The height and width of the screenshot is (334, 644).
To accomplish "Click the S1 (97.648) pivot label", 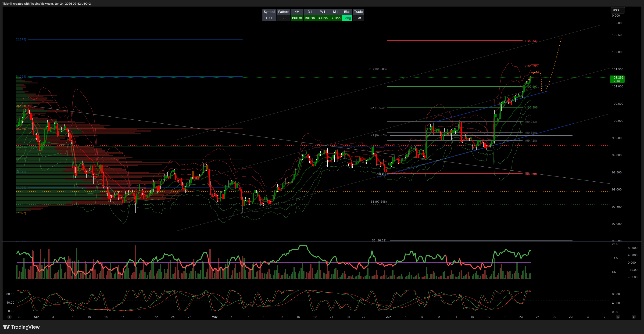I will (379, 201).
